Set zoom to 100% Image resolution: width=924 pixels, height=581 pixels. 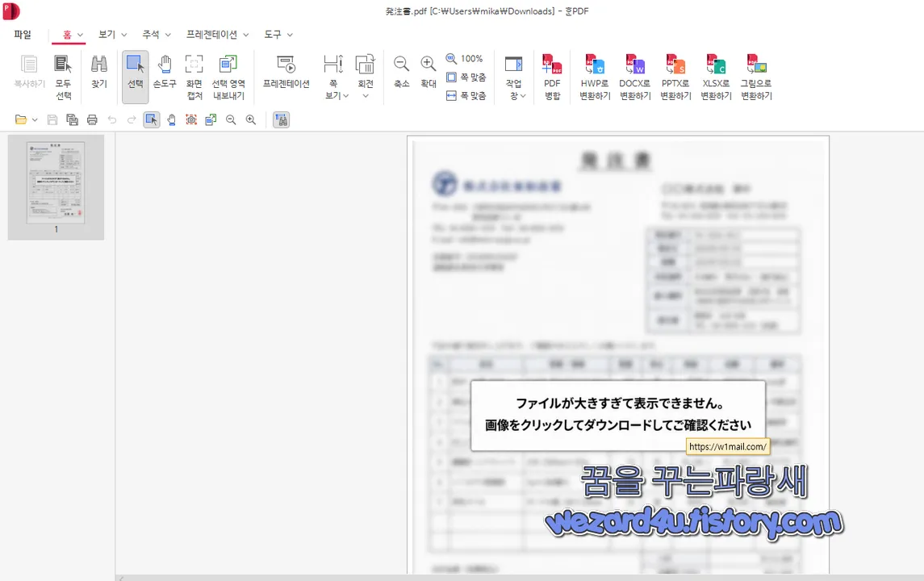[465, 58]
